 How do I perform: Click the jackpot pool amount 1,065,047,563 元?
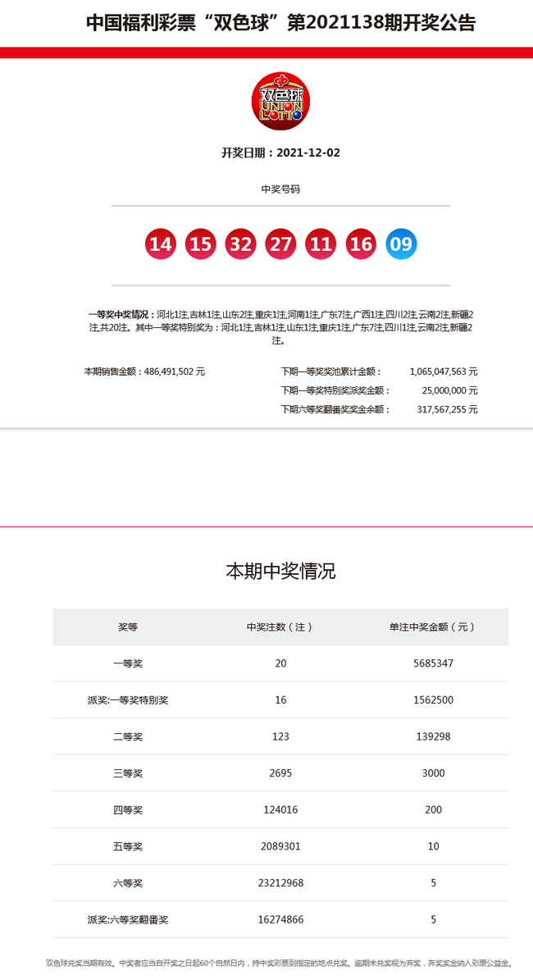pos(443,371)
